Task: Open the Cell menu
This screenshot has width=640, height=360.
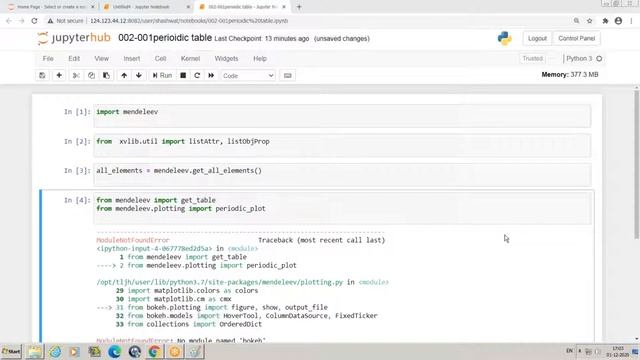Action: point(160,59)
